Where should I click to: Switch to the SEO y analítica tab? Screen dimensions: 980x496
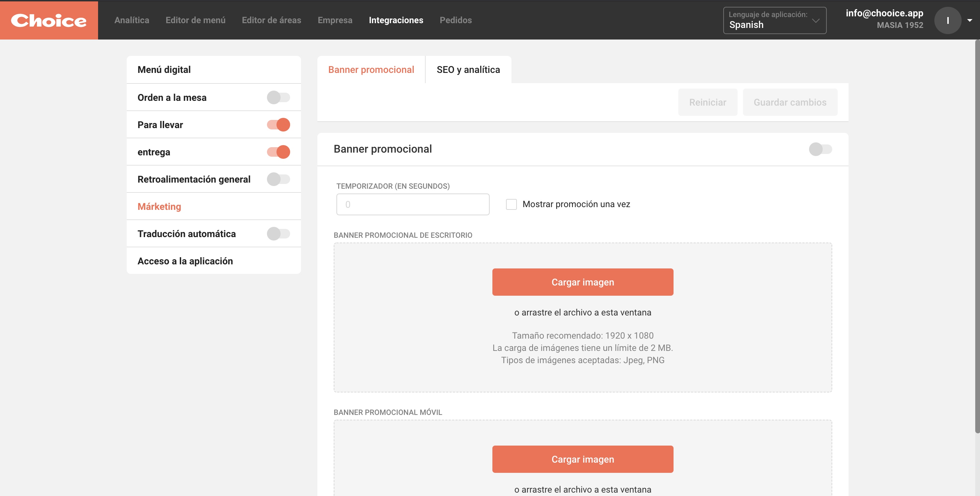468,69
